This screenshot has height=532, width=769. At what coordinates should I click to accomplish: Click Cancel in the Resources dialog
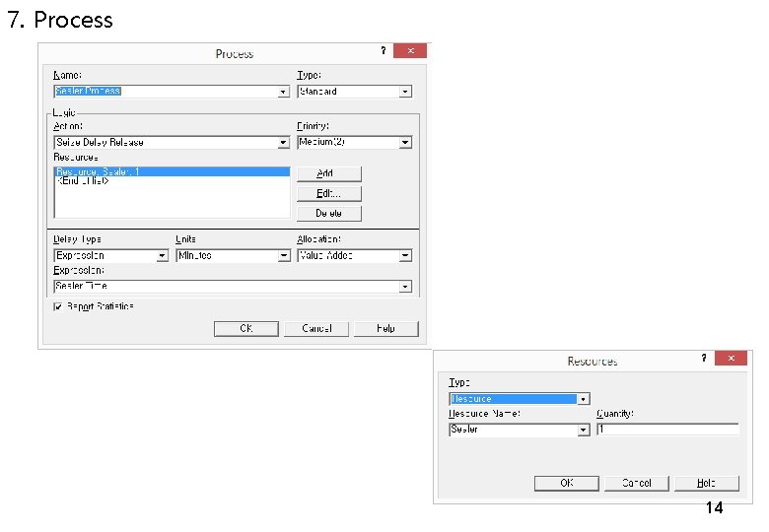click(x=637, y=483)
